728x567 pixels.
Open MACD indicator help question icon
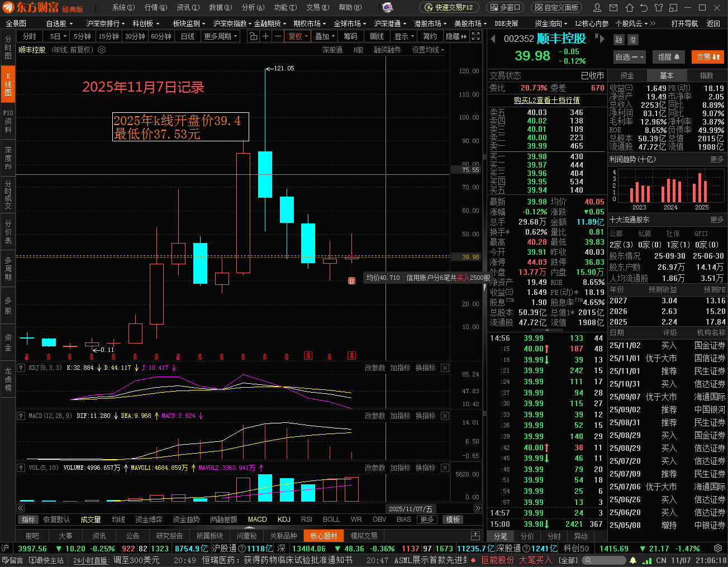point(21,416)
